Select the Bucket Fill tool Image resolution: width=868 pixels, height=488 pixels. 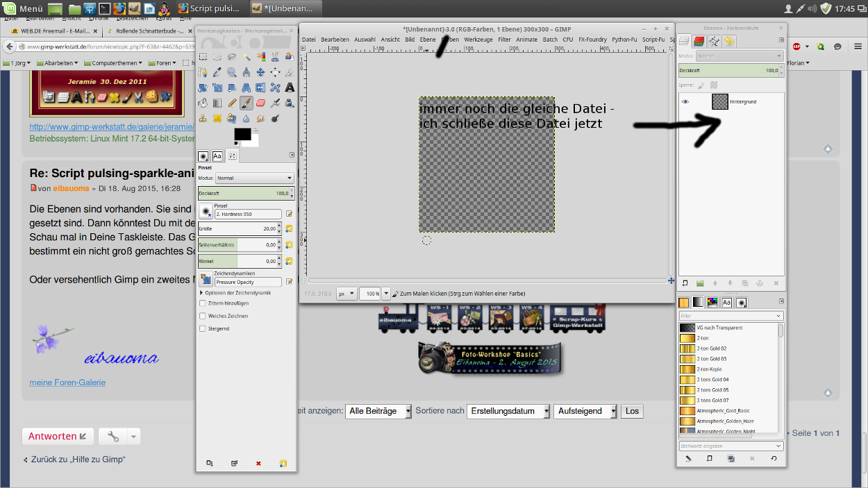click(203, 103)
